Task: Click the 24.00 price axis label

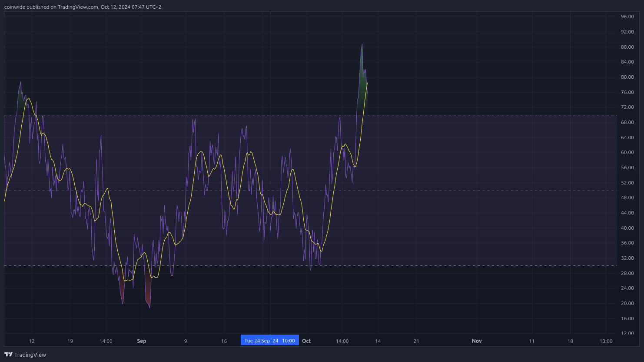Action: pyautogui.click(x=627, y=288)
